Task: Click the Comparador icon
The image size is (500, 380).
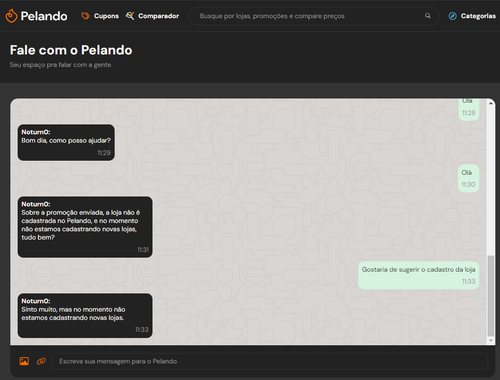Action: tap(130, 16)
